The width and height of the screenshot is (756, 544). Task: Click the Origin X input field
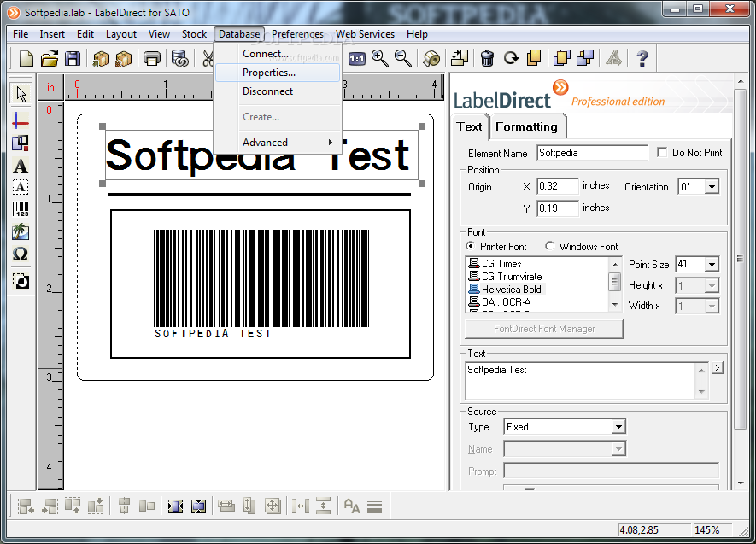557,186
